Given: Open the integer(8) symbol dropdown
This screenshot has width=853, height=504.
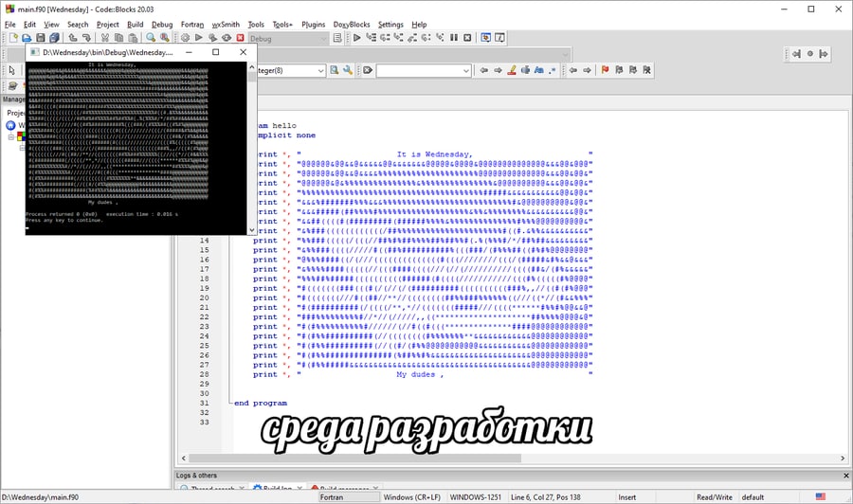Looking at the screenshot, I should (x=320, y=71).
